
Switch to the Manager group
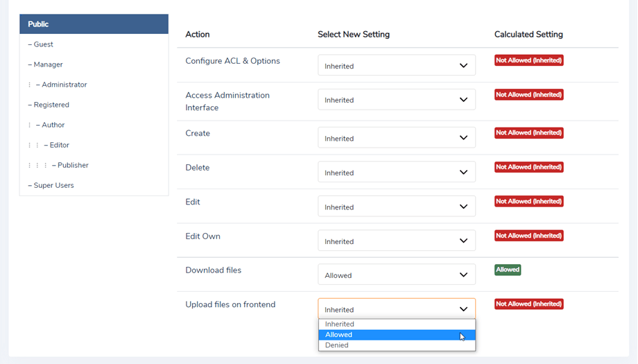click(48, 64)
